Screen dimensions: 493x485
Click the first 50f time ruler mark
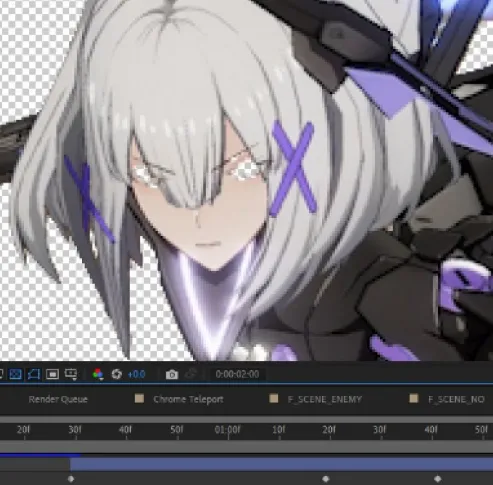coord(177,430)
